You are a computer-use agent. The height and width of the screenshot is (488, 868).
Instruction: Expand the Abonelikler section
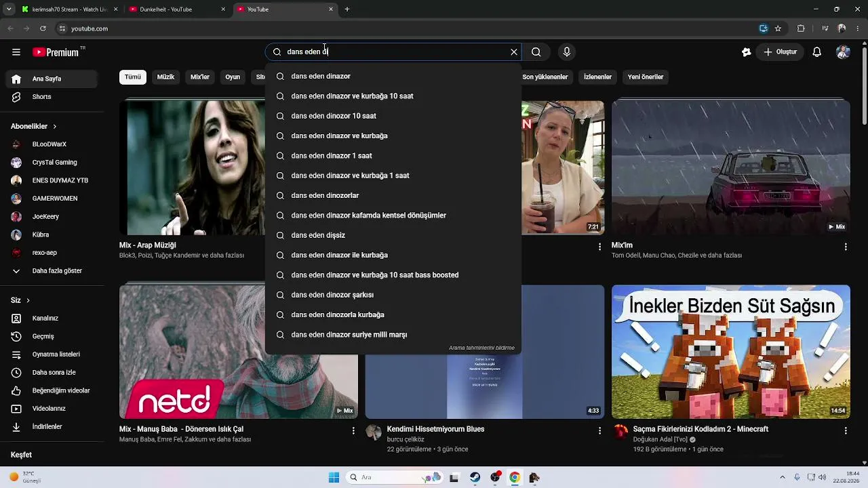pyautogui.click(x=34, y=126)
